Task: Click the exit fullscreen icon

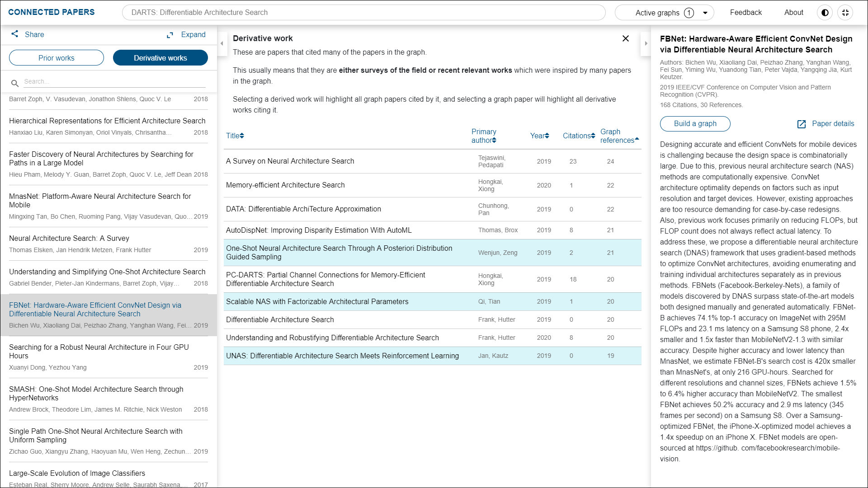Action: 845,13
